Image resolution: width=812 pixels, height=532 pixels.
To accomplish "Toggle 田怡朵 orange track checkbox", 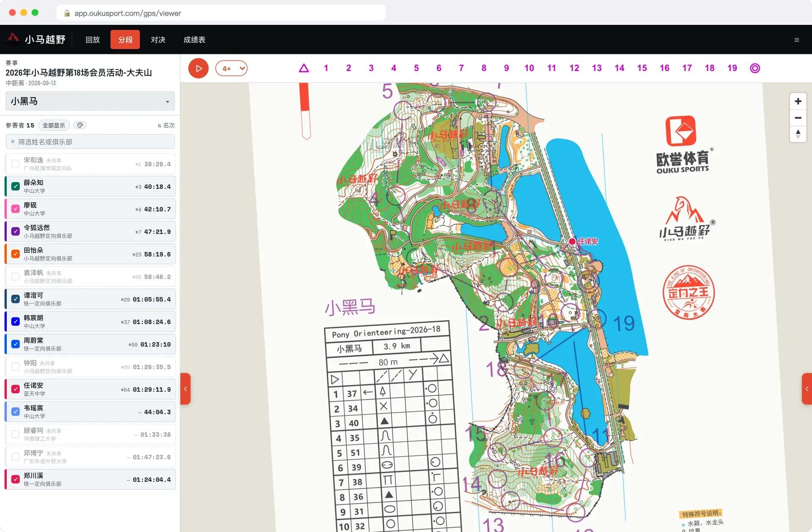I will (16, 254).
